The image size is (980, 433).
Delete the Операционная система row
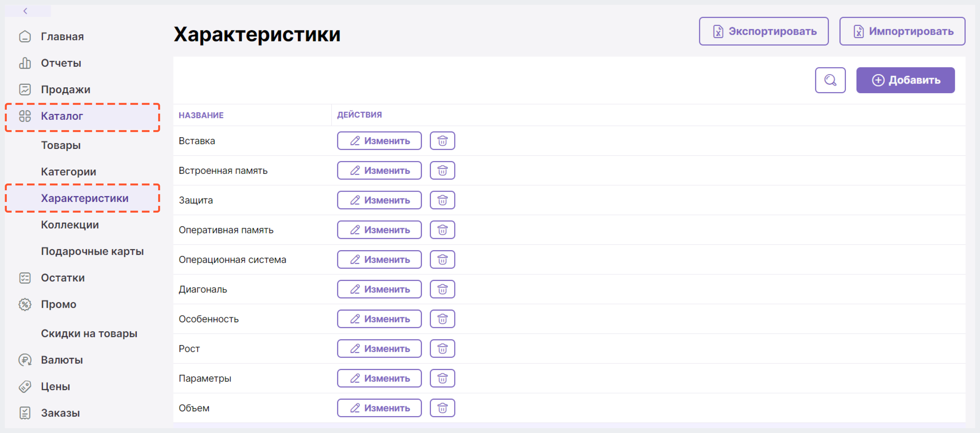click(x=442, y=260)
